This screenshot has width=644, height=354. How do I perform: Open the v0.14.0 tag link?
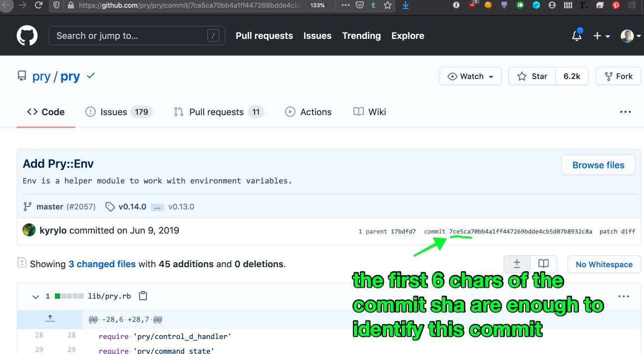(x=132, y=206)
